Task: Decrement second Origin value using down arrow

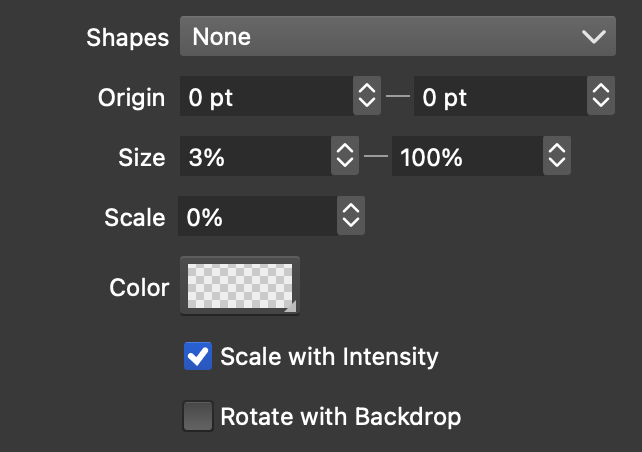Action: click(600, 104)
